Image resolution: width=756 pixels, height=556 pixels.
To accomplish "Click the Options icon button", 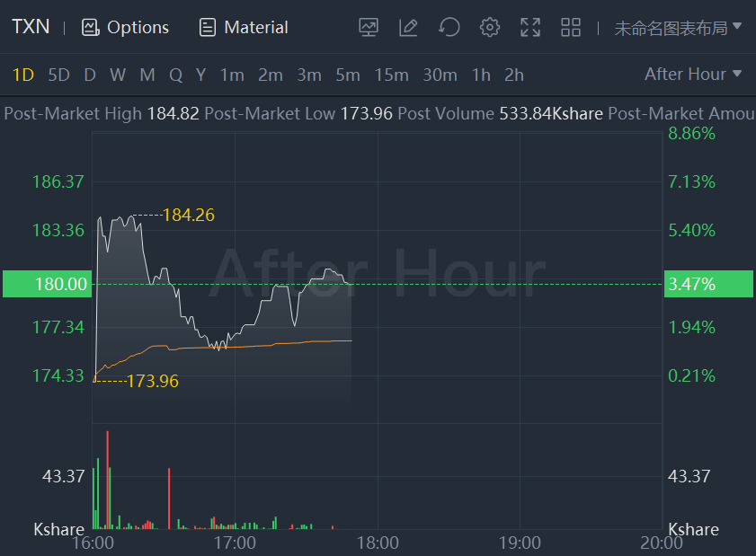I will [90, 28].
